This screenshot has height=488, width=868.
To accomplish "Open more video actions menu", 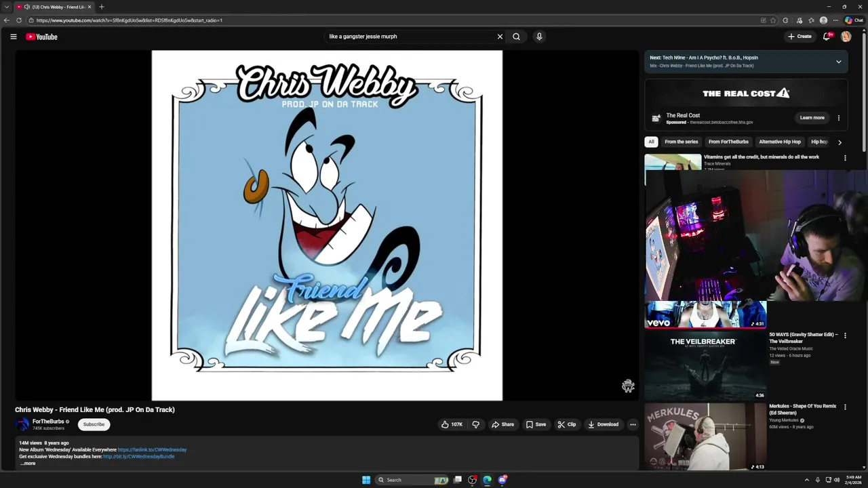I will [x=633, y=424].
